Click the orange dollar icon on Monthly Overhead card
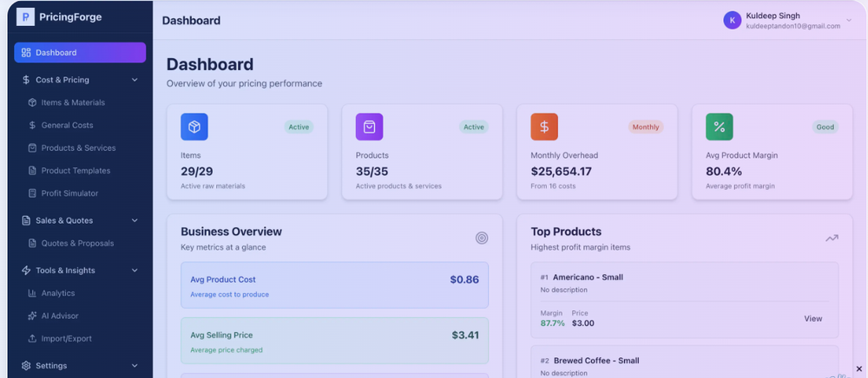The height and width of the screenshot is (378, 868). pos(544,127)
